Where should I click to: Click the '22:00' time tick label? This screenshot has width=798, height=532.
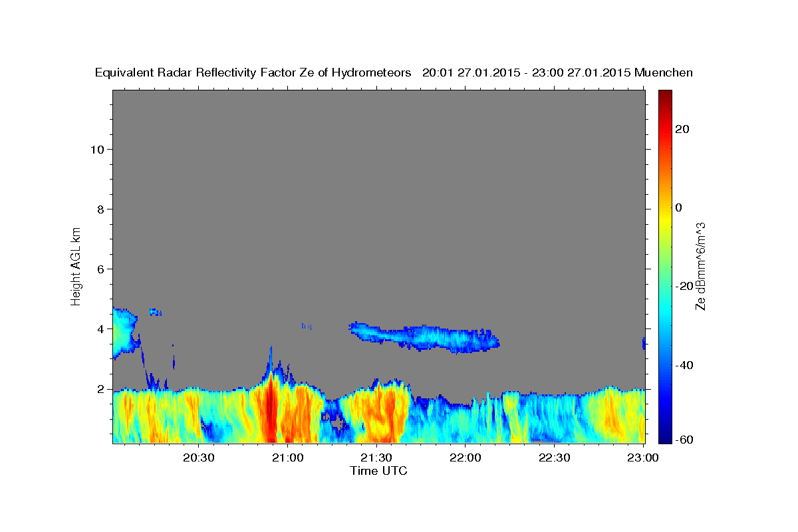pyautogui.click(x=465, y=458)
